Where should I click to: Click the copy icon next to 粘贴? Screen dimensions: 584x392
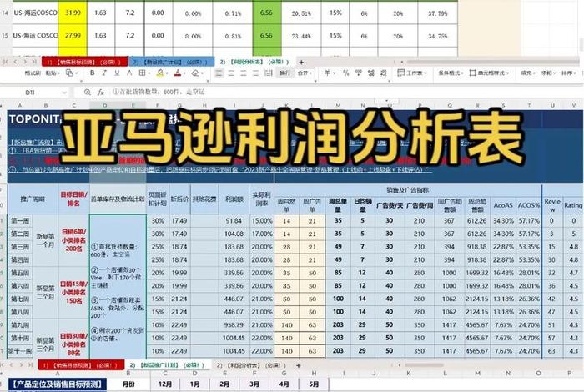[x=69, y=73]
